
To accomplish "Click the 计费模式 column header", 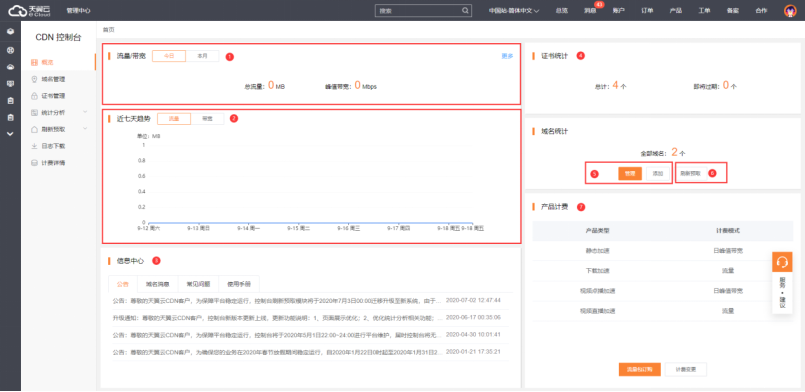I will pos(728,231).
